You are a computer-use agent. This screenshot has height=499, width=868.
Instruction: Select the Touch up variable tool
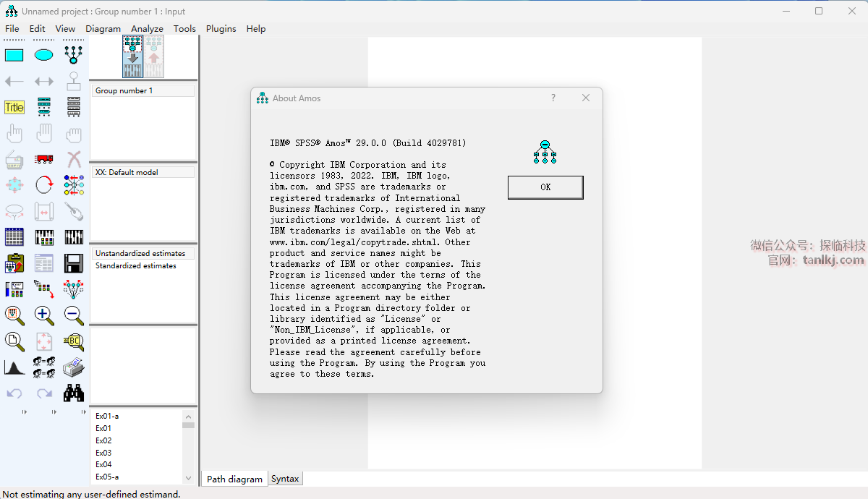click(73, 211)
